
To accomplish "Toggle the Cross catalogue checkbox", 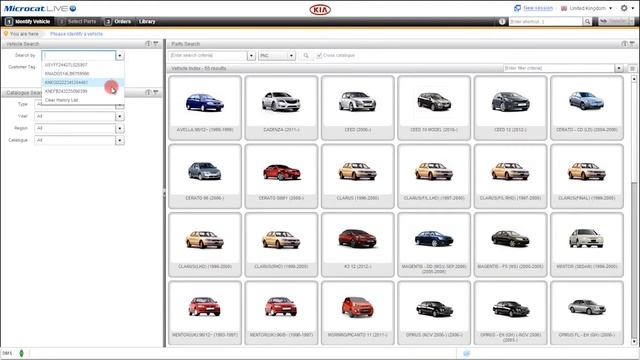I will [x=319, y=56].
